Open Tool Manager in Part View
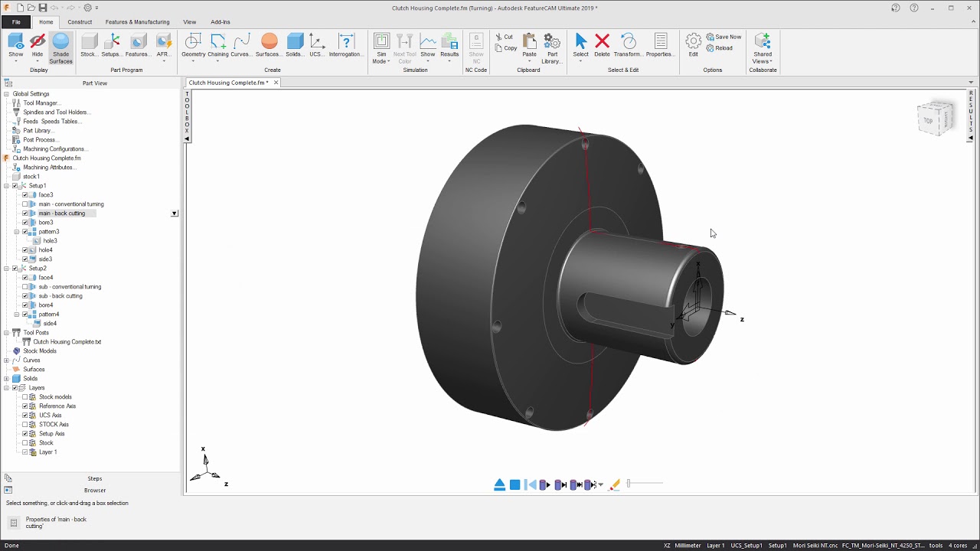The width and height of the screenshot is (980, 551). click(x=41, y=103)
